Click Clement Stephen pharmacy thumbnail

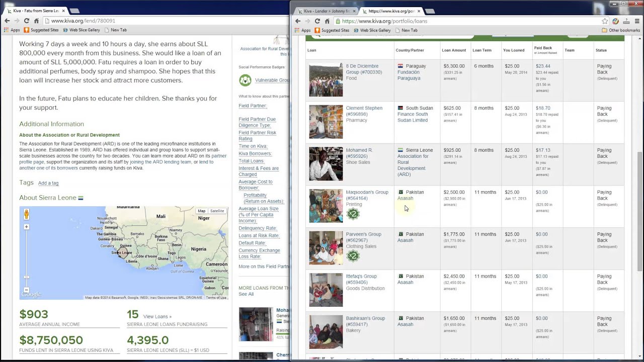[x=326, y=122]
